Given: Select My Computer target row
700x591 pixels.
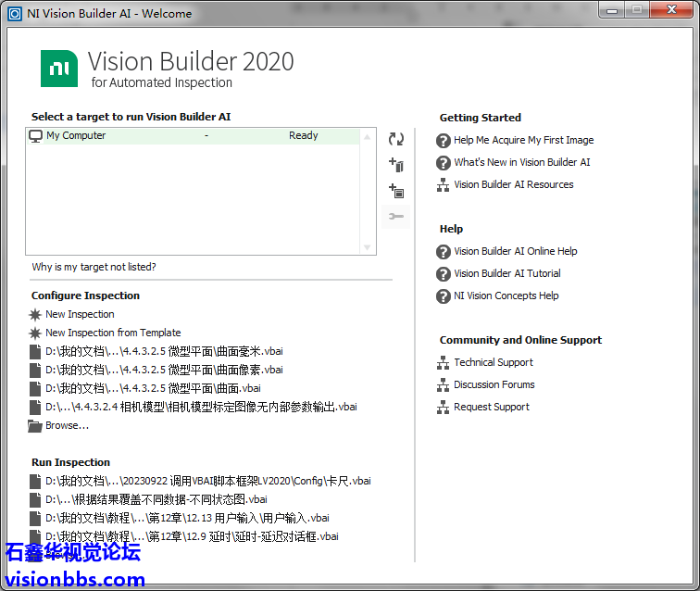Looking at the screenshot, I should 193,136.
